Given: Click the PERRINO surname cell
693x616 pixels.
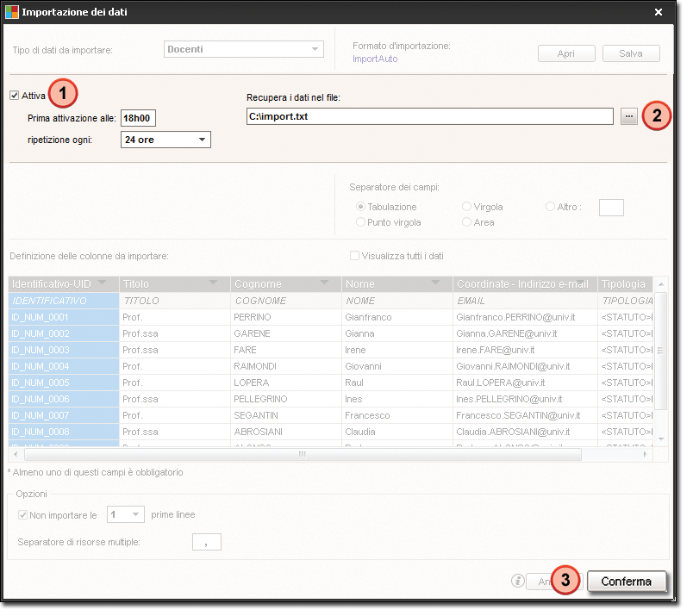Looking at the screenshot, I should [x=286, y=317].
